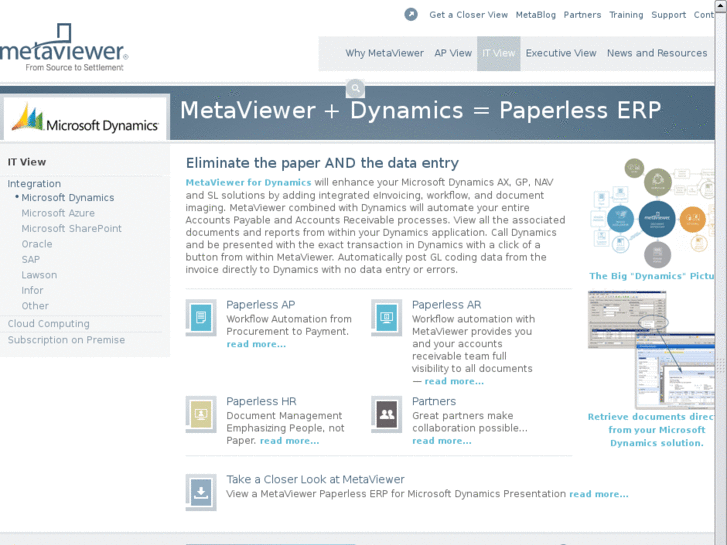Viewport: 727px width, 545px height.
Task: Click the MetaViewer logo
Action: pyautogui.click(x=64, y=48)
